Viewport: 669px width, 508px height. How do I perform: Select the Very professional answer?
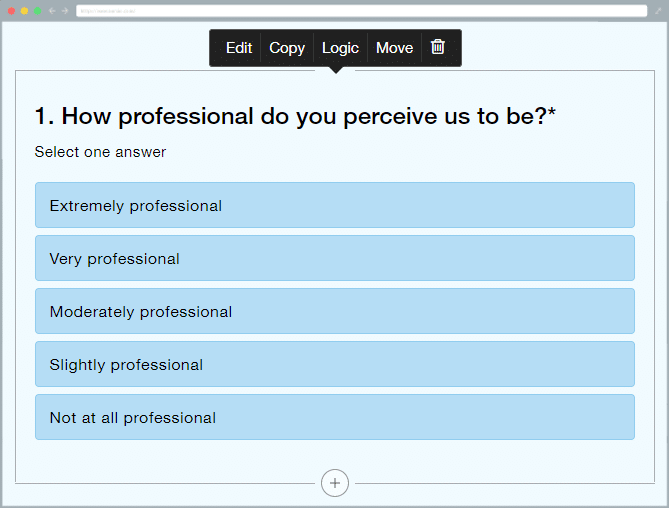pyautogui.click(x=335, y=258)
